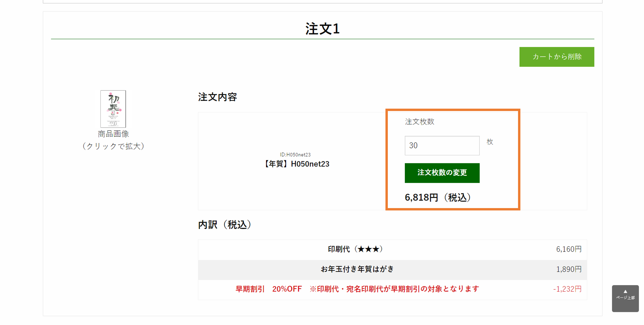Open the product image thumbnail

113,109
